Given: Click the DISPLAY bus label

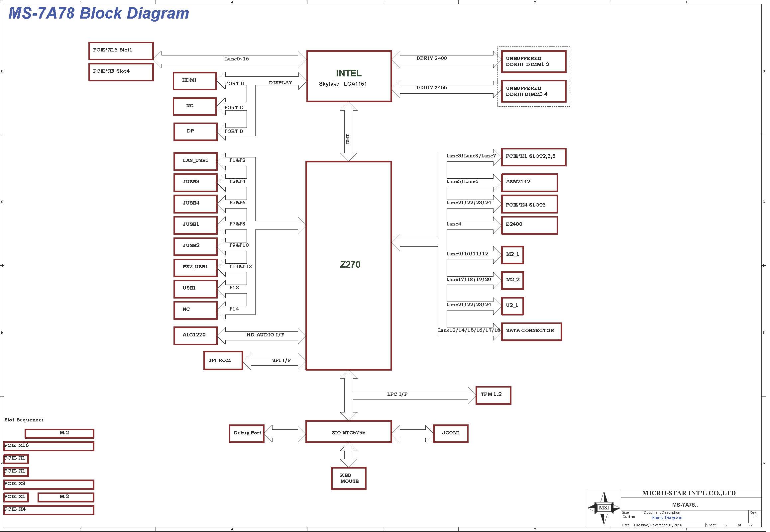Looking at the screenshot, I should (281, 83).
